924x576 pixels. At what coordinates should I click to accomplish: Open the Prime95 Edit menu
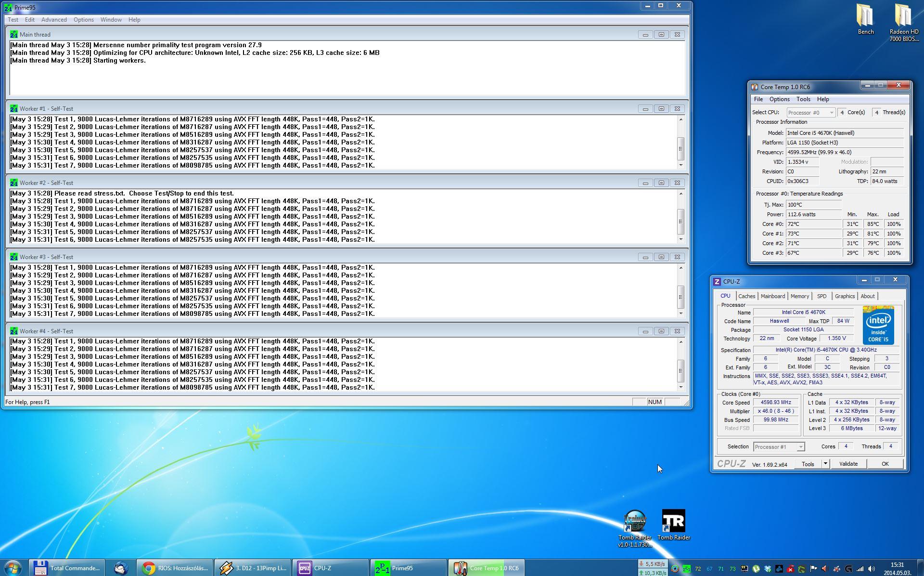pos(30,20)
